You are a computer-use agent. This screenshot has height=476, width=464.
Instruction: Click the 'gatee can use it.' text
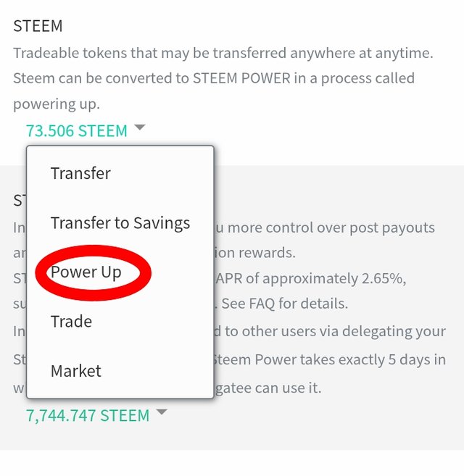267,388
